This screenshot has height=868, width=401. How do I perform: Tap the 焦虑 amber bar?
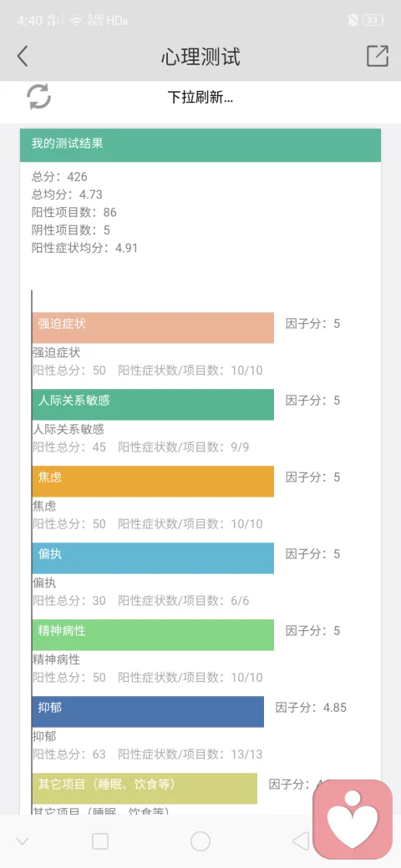click(153, 481)
